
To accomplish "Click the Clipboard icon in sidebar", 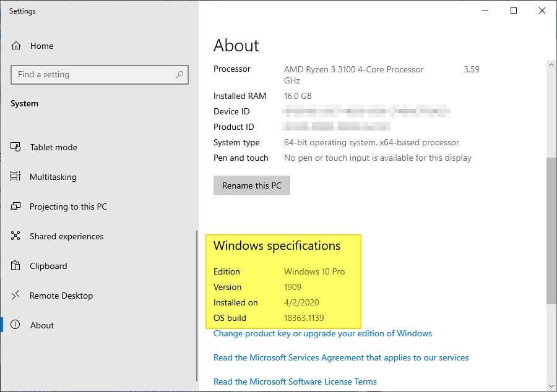I will [x=17, y=266].
